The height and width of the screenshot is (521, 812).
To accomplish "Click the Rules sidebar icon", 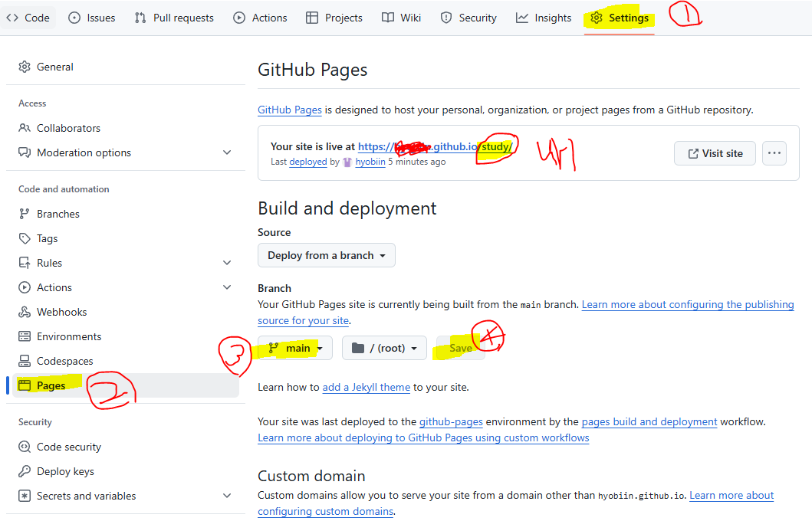I will click(x=25, y=263).
